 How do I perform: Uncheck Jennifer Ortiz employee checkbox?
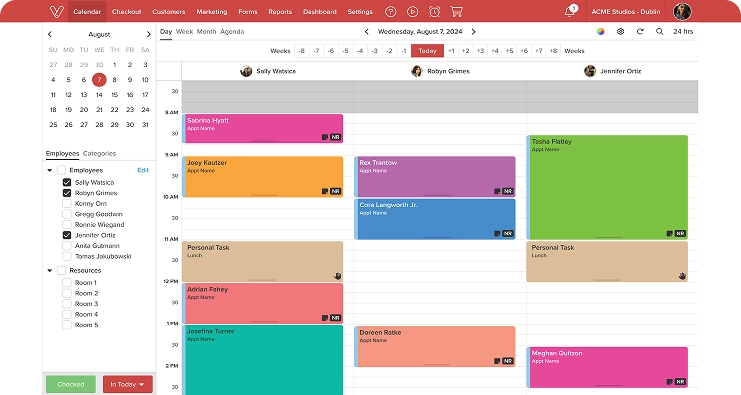(67, 235)
